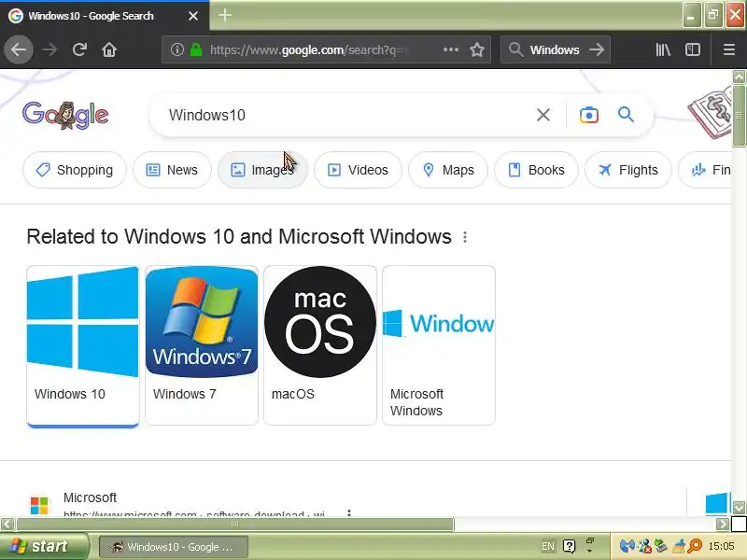Open the macOS related card
The width and height of the screenshot is (747, 560).
pos(320,345)
